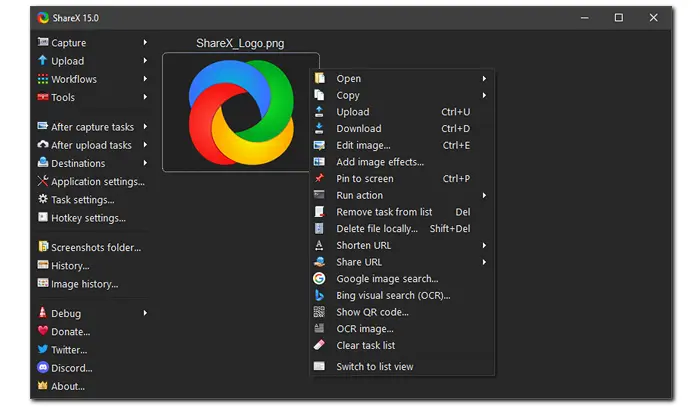Open Hotkey settings... from sidebar
This screenshot has width=700, height=407.
pyautogui.click(x=88, y=218)
